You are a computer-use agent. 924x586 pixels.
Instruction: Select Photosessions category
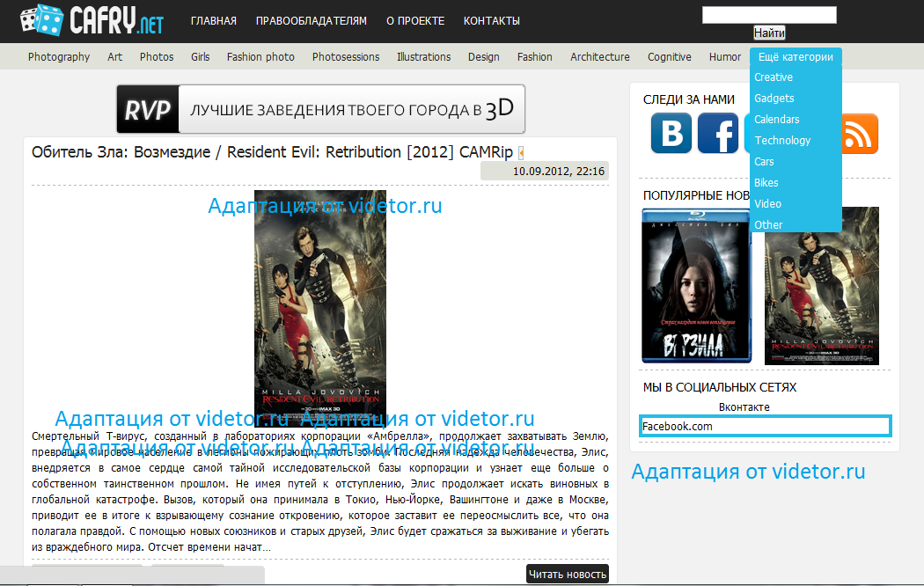pyautogui.click(x=346, y=57)
